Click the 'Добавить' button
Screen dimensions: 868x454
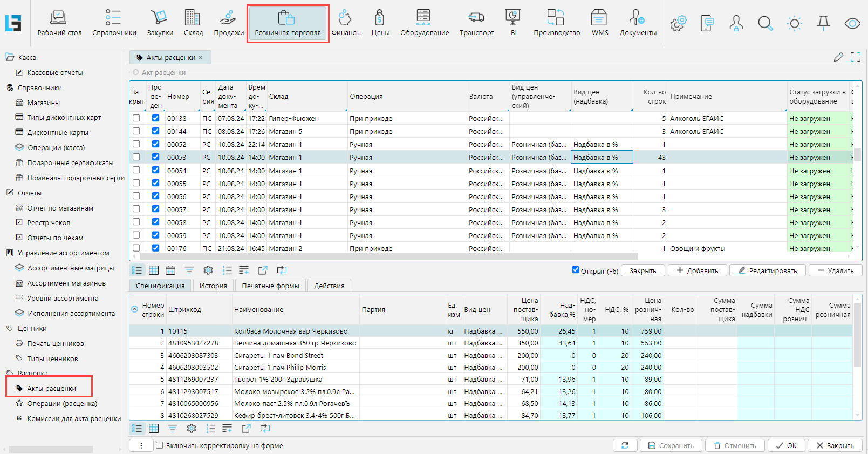point(697,270)
